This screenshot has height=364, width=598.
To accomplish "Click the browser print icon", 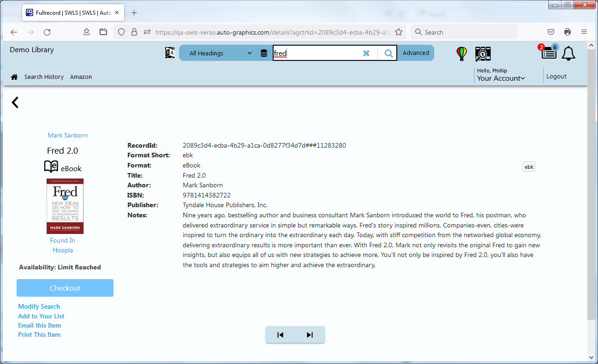I will [x=568, y=32].
